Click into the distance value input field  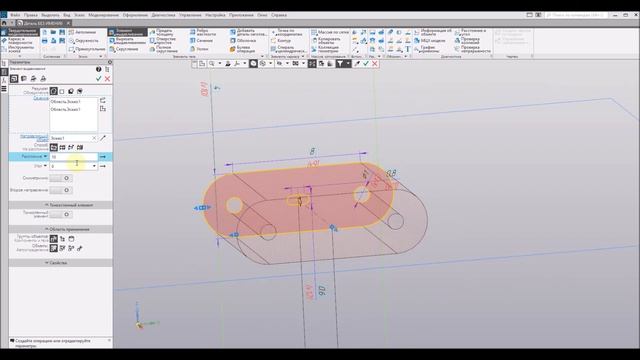(x=73, y=157)
